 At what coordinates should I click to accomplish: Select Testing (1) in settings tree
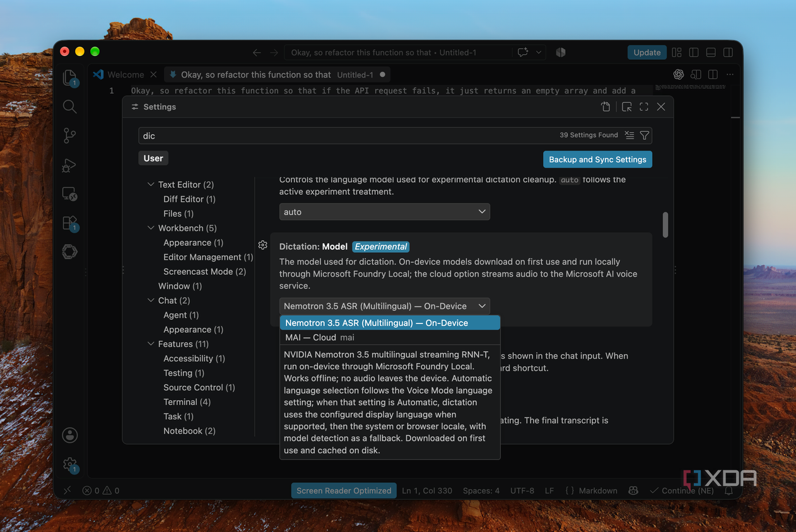click(184, 373)
